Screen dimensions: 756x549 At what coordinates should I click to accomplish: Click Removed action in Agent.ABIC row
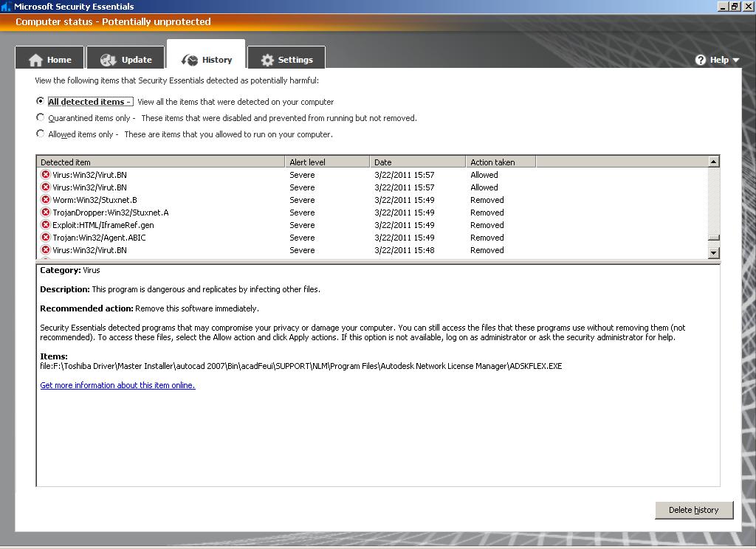click(x=487, y=238)
